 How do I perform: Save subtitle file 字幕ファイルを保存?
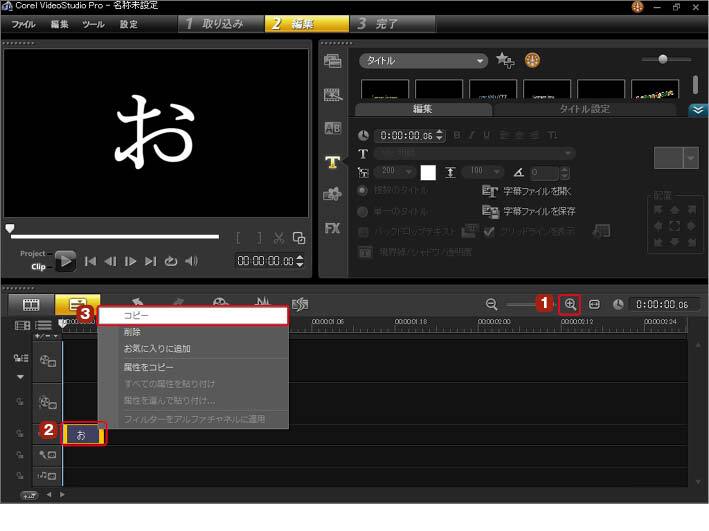[x=529, y=211]
